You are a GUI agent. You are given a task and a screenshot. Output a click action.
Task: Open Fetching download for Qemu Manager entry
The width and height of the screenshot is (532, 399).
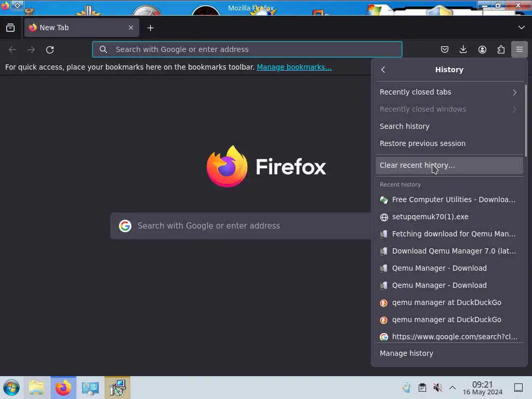click(x=449, y=234)
